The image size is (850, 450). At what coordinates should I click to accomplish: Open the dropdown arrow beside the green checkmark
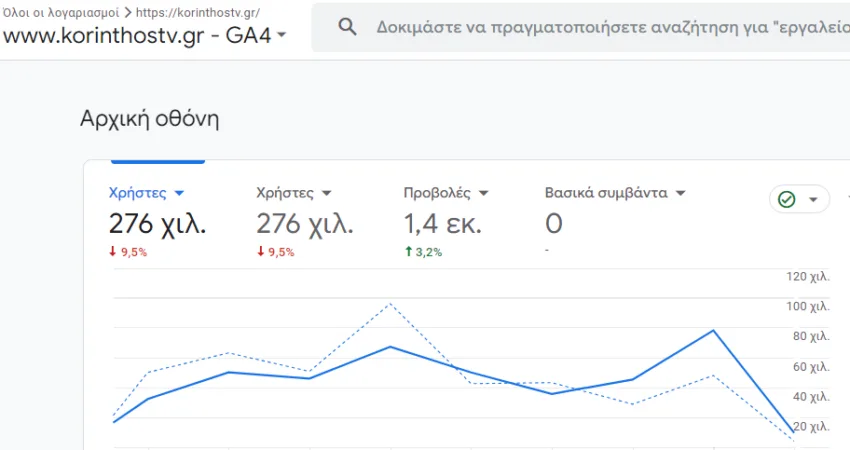coord(813,200)
